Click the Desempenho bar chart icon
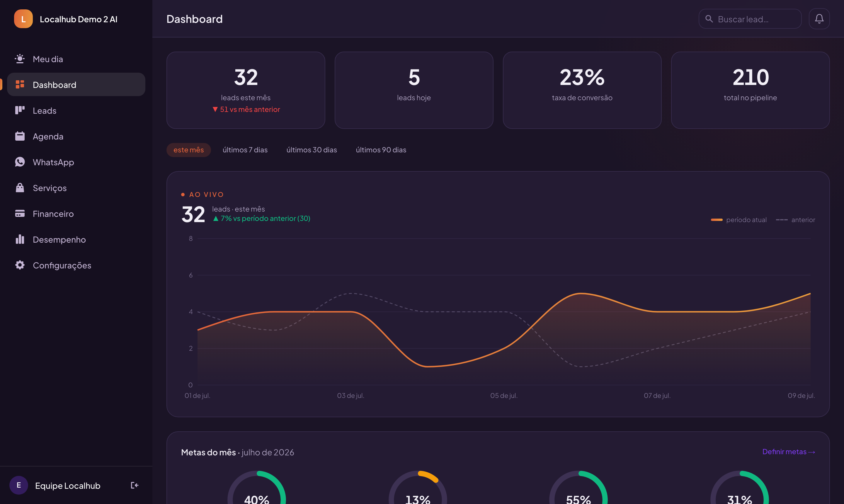Screen dimensions: 844x504 [x=20, y=239]
